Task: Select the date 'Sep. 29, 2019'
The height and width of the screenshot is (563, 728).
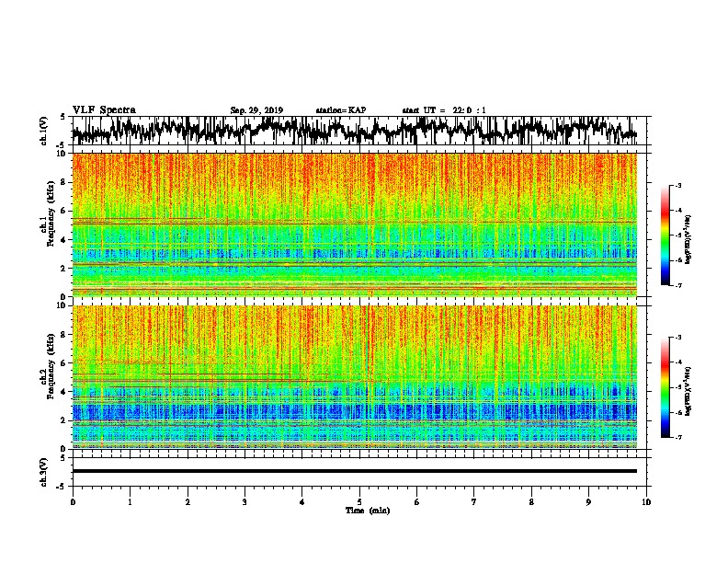Action: (x=256, y=110)
